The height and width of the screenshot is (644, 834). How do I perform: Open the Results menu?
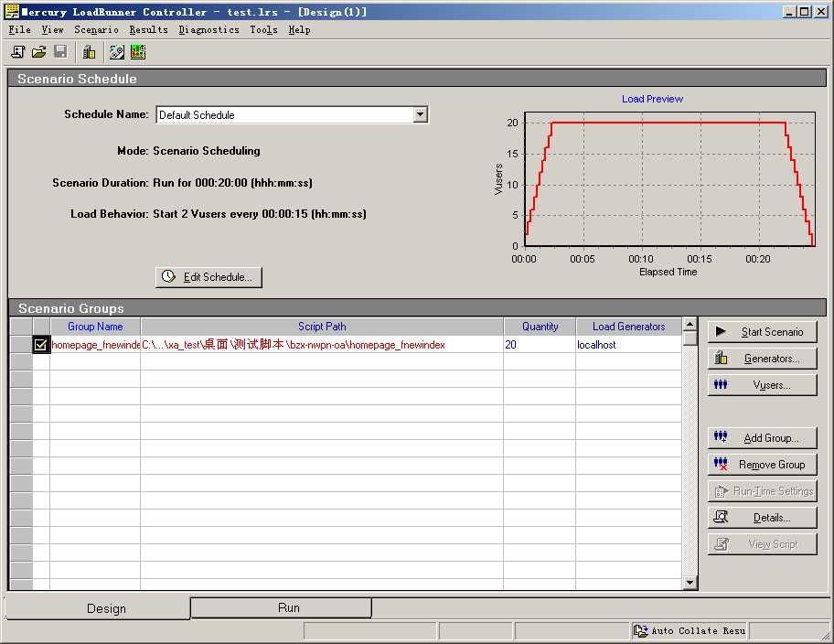148,30
